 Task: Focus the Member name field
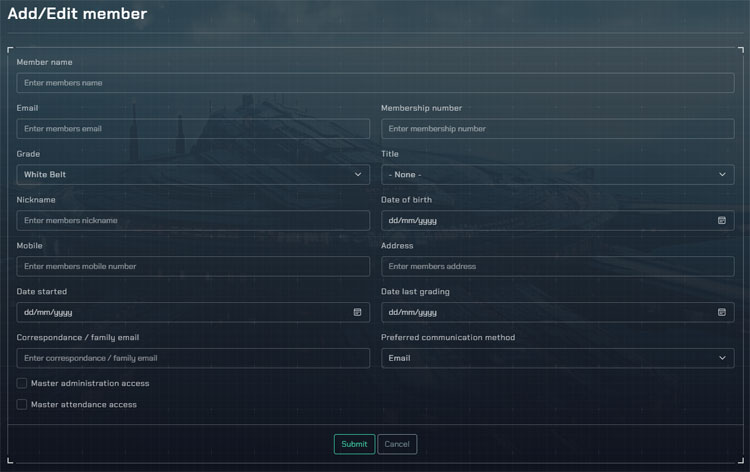tap(375, 83)
